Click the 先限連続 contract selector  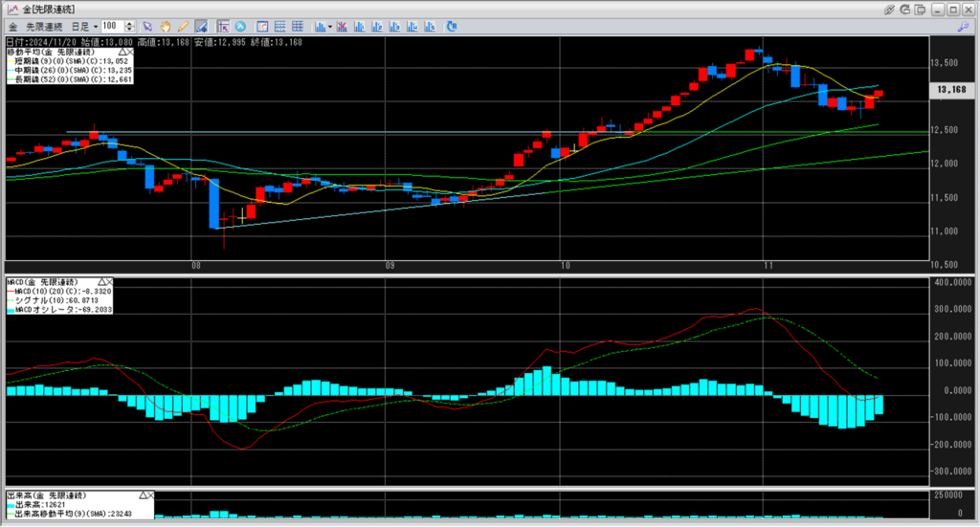[43, 26]
